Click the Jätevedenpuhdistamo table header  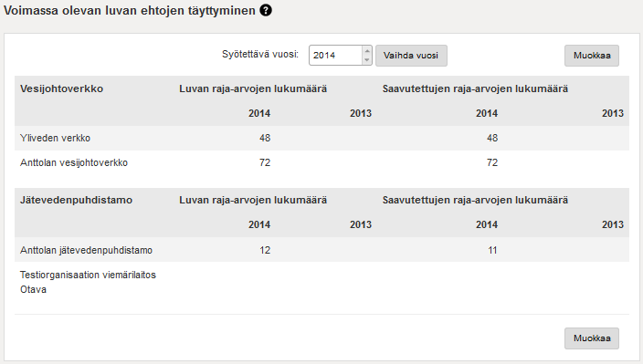coord(77,200)
